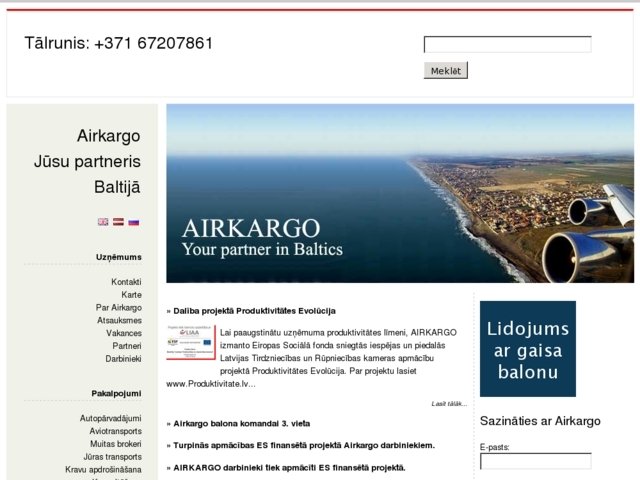Open AIRKARGO darbinieki tiek apmācīti article
This screenshot has width=640, height=480.
289,468
